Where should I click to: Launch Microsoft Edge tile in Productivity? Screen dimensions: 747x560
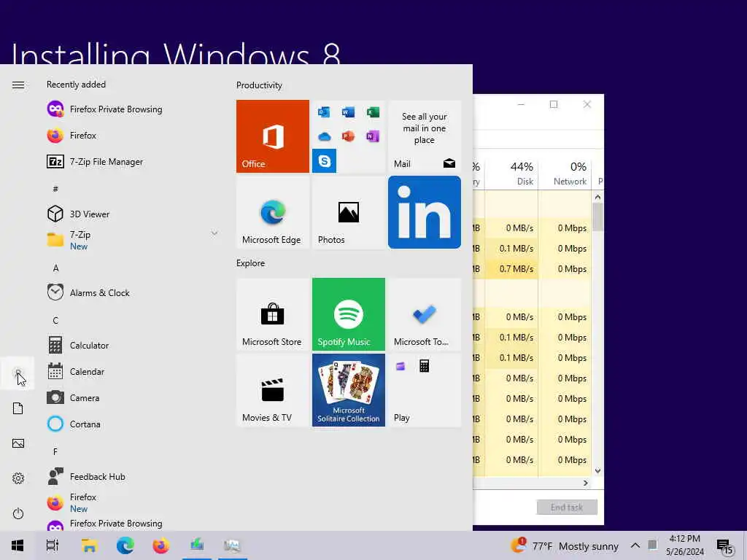click(273, 212)
